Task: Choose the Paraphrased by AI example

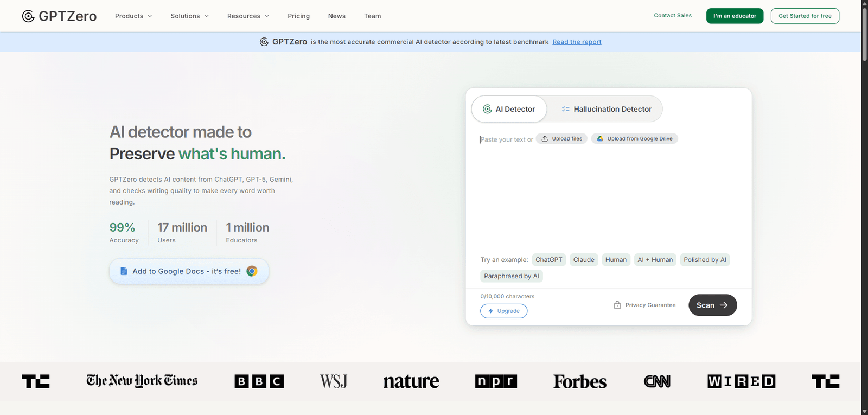Action: coord(512,276)
